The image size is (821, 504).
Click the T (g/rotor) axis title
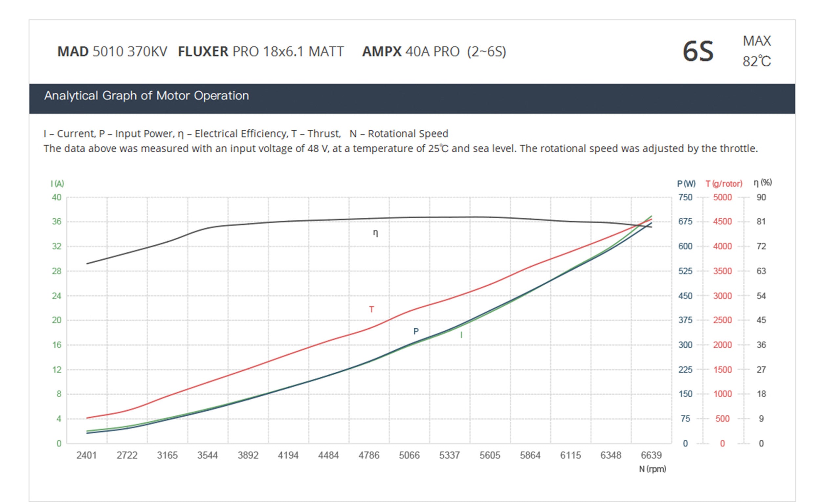click(x=724, y=184)
